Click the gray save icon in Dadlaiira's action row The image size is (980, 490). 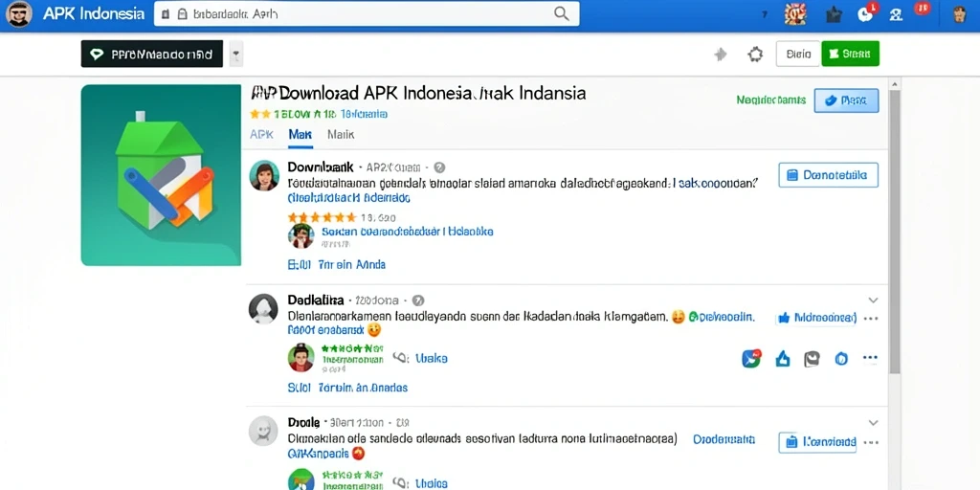[x=812, y=359]
